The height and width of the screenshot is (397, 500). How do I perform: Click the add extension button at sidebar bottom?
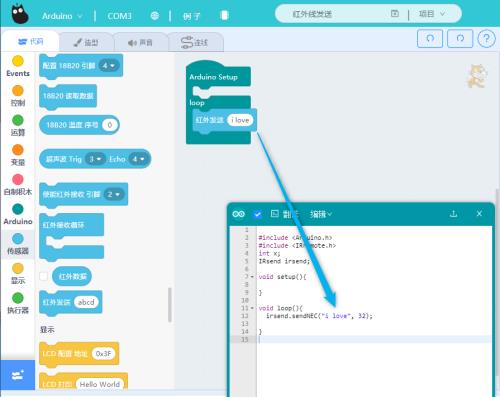point(18,375)
